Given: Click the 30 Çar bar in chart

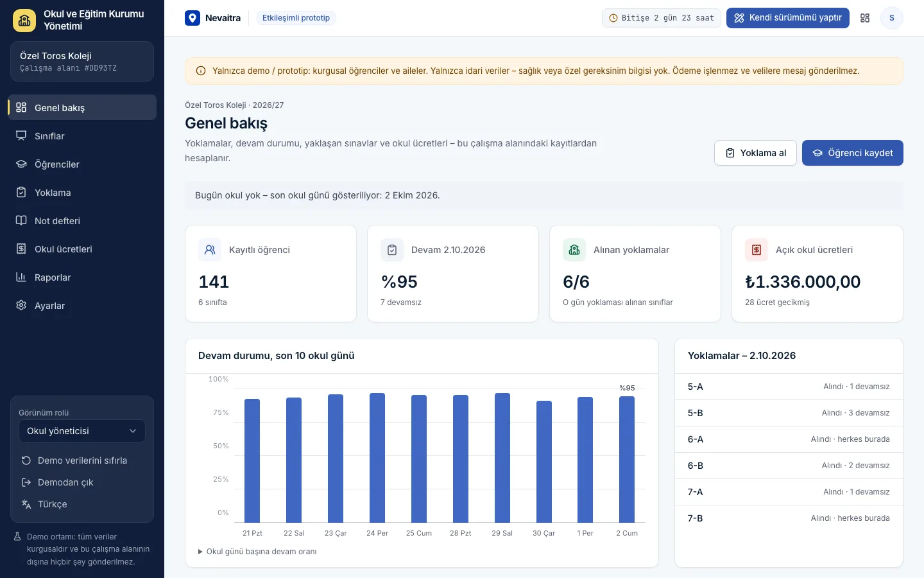Looking at the screenshot, I should point(544,462).
